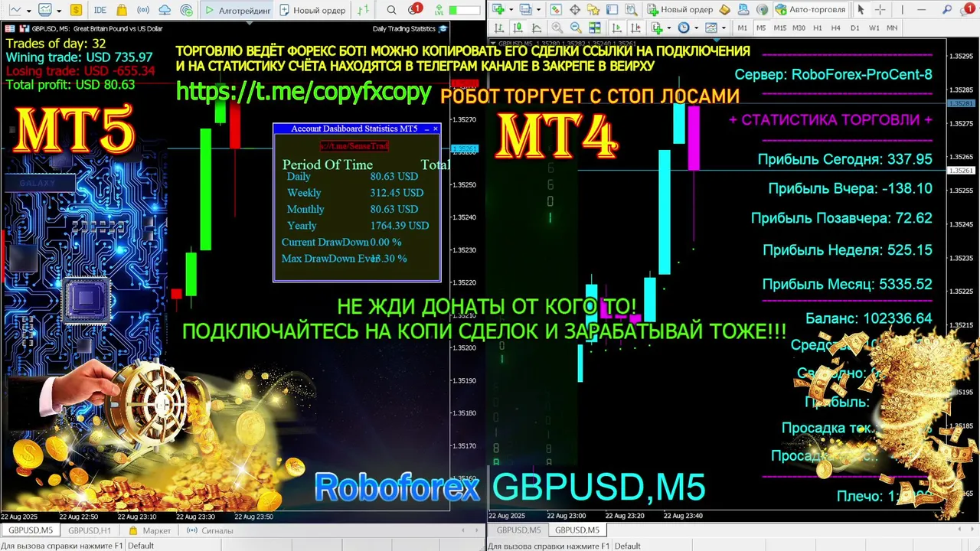Expand MT4 new chart dropdown arrow

click(511, 10)
